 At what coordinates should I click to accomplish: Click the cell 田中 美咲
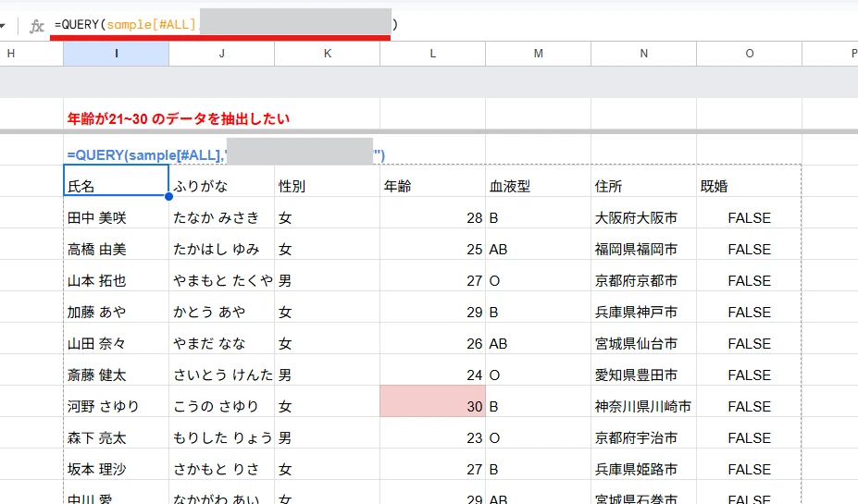click(116, 213)
